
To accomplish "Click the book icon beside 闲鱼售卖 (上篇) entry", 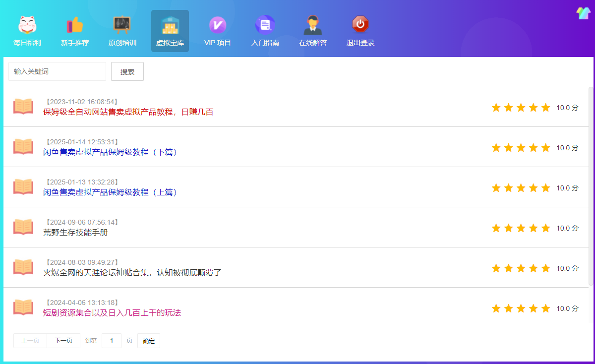I will [23, 187].
